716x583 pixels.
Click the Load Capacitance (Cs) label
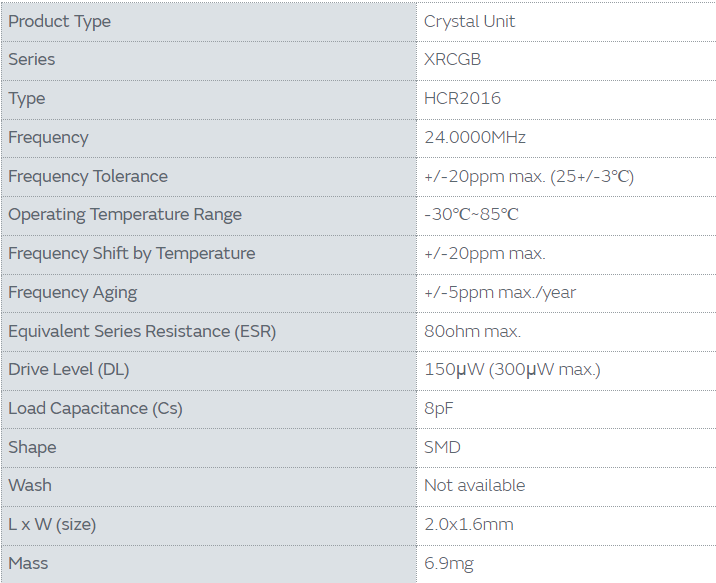point(95,408)
